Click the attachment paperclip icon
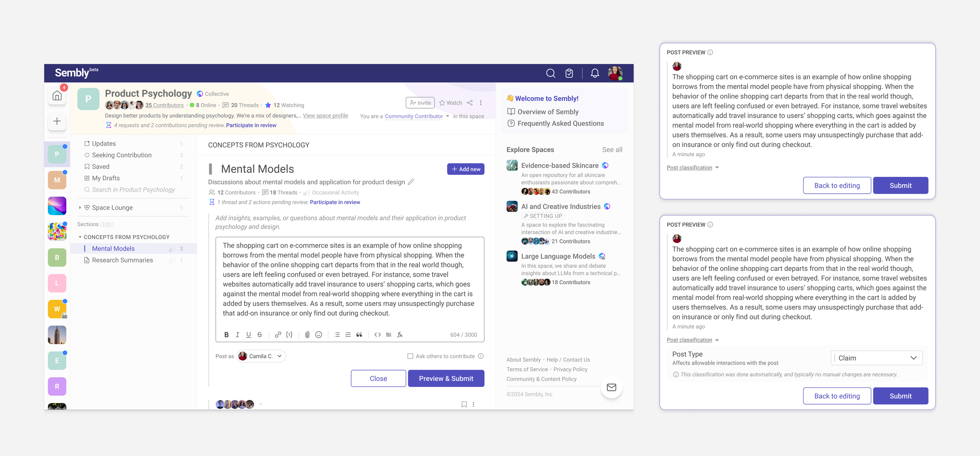The height and width of the screenshot is (456, 980). tap(307, 335)
